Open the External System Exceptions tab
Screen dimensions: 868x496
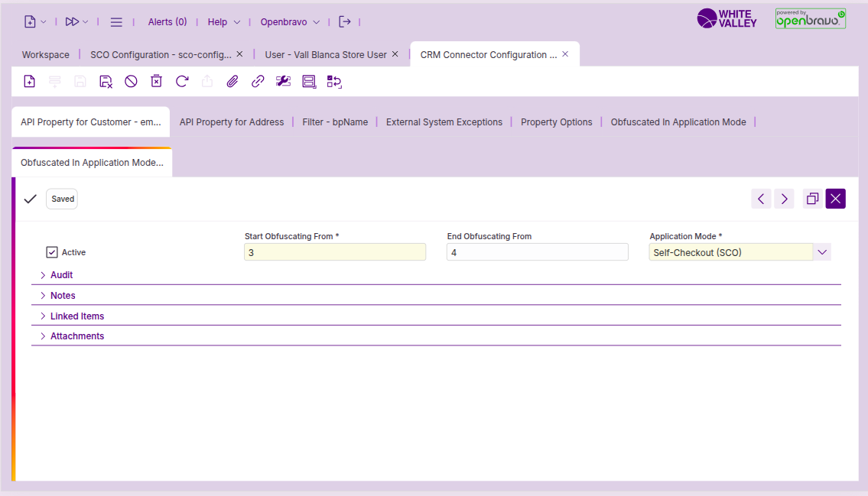pyautogui.click(x=444, y=122)
